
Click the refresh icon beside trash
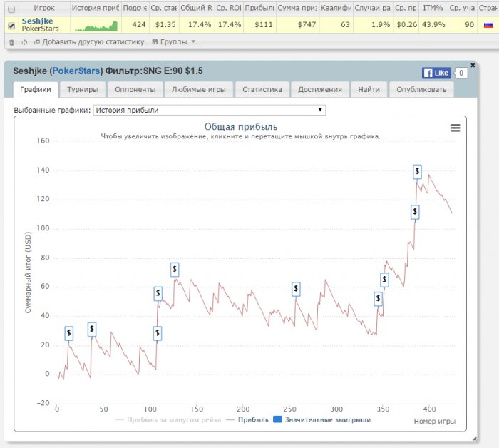point(25,42)
